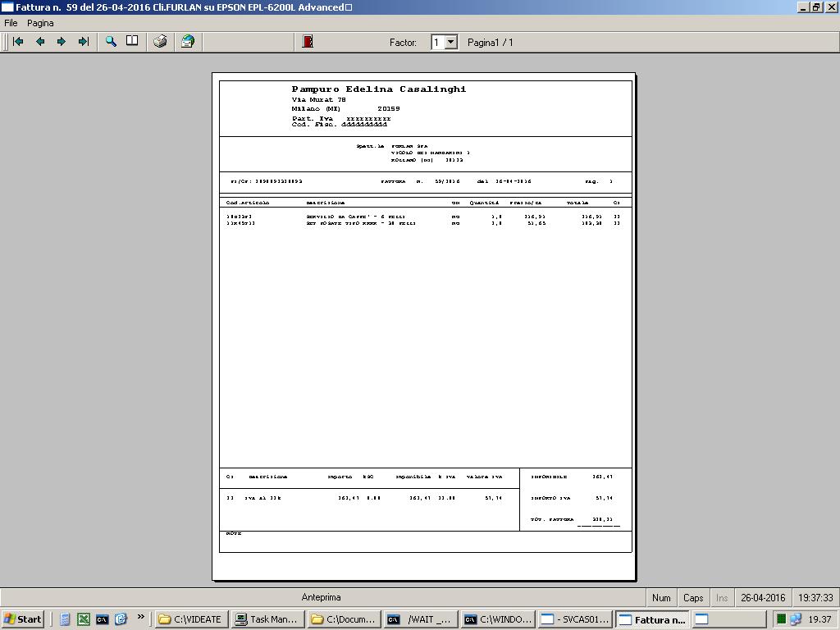Print the invoice with printer icon
The image size is (840, 630).
click(x=161, y=42)
